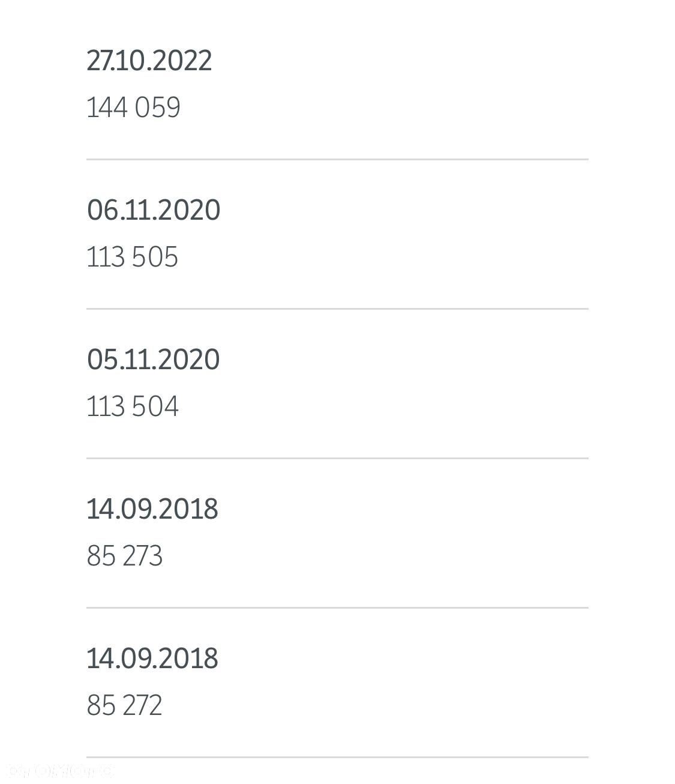Select the date 05.11.2020

(153, 360)
